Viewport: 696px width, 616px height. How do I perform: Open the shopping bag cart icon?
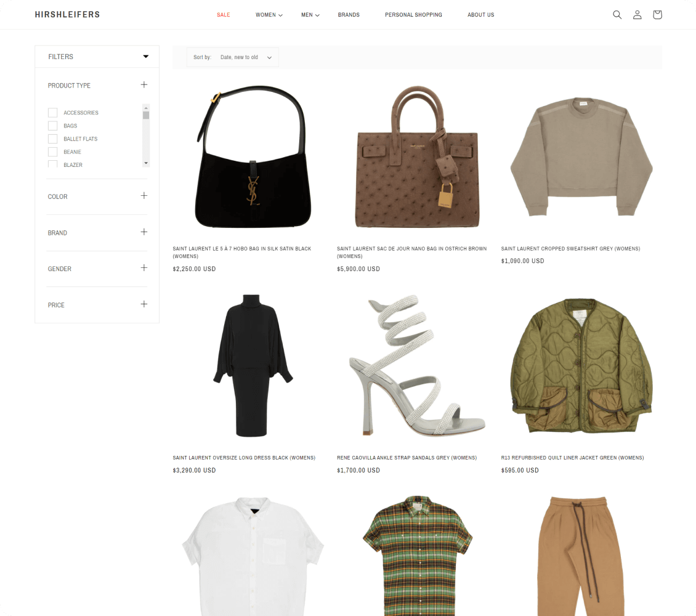[657, 15]
